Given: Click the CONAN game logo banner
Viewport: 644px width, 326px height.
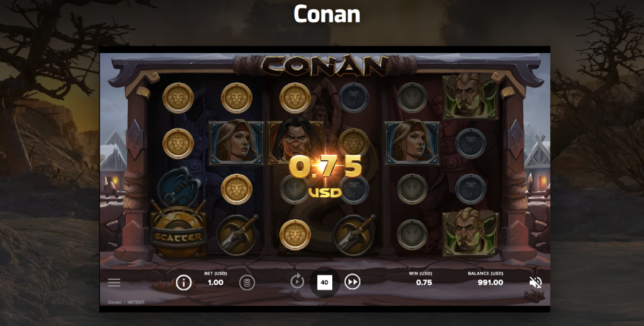Looking at the screenshot, I should coord(325,65).
